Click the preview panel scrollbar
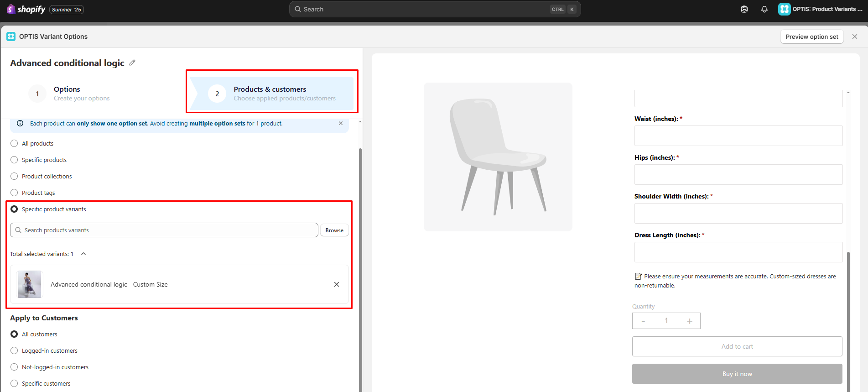The width and height of the screenshot is (868, 392). pyautogui.click(x=848, y=322)
